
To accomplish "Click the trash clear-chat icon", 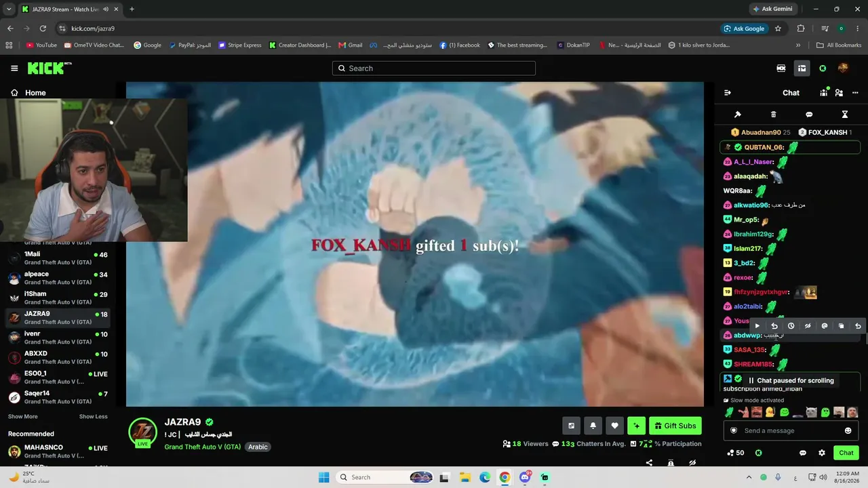I will click(x=774, y=115).
